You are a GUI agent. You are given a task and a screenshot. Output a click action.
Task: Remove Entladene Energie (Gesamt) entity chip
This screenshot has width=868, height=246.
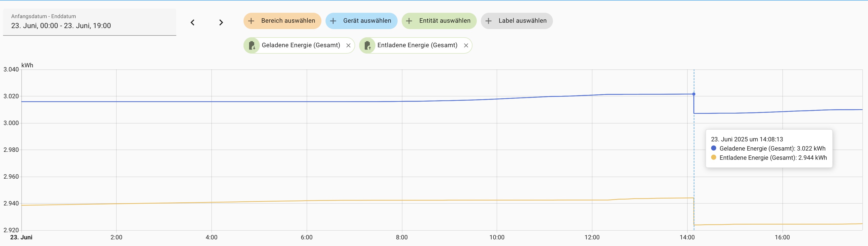pyautogui.click(x=466, y=46)
